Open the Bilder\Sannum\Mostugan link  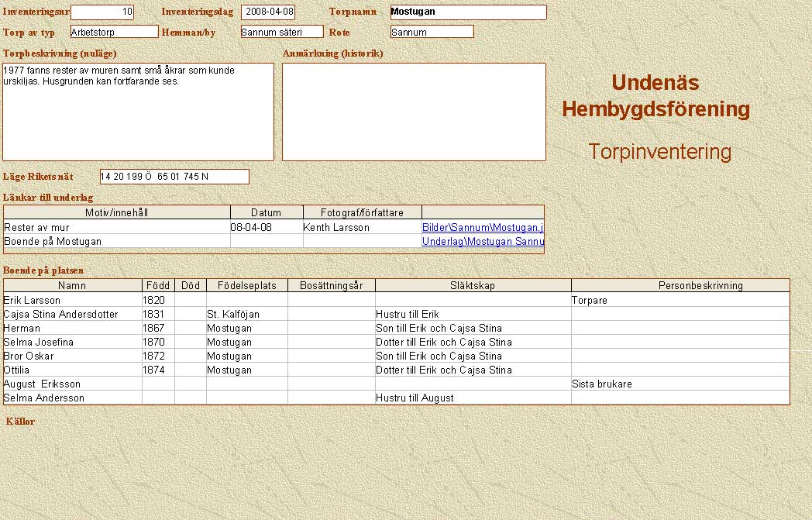[482, 228]
